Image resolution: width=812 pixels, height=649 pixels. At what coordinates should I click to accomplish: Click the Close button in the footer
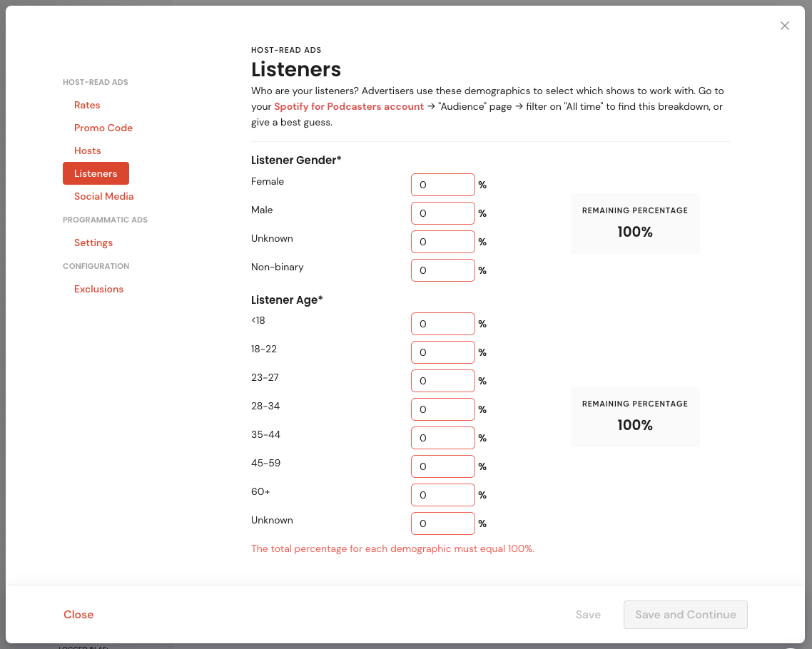(x=78, y=614)
